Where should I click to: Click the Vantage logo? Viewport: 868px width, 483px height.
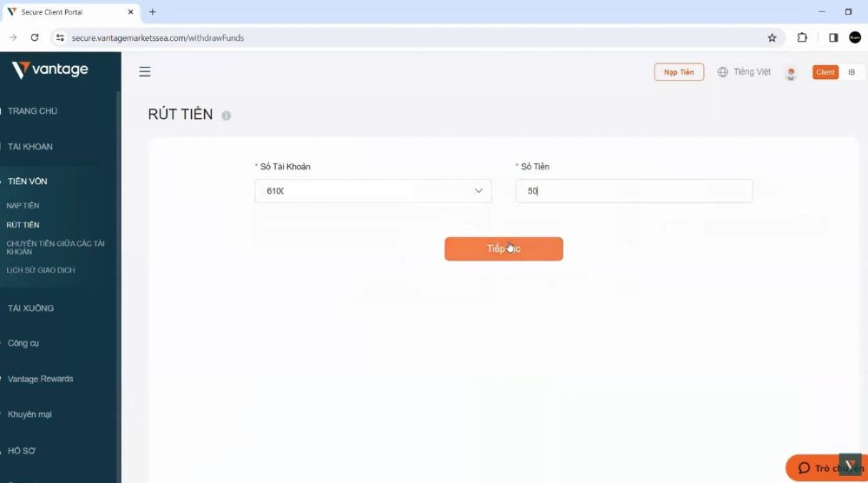click(50, 70)
